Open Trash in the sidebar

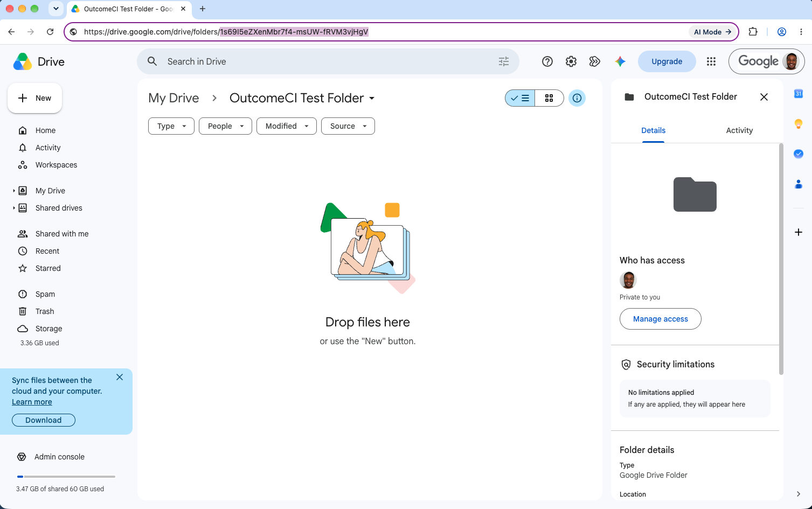click(45, 311)
